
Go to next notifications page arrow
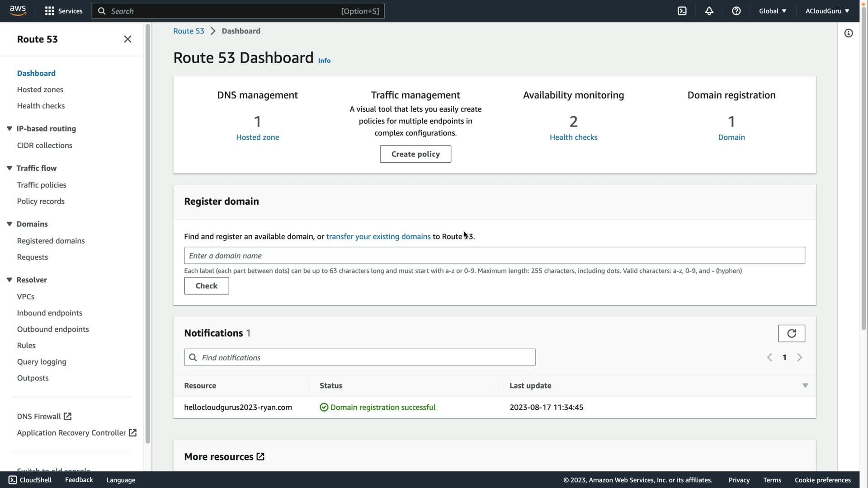coord(799,357)
